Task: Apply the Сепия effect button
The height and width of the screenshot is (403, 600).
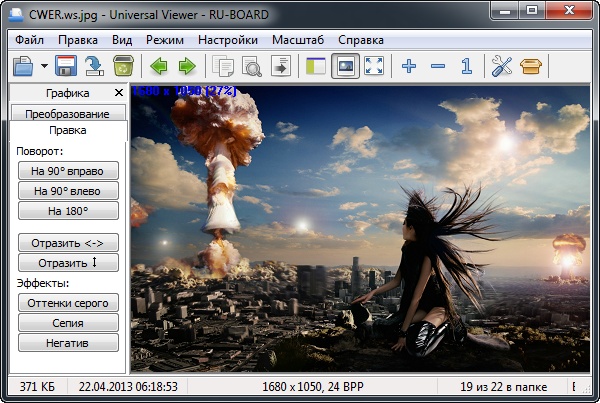Action: pos(68,323)
